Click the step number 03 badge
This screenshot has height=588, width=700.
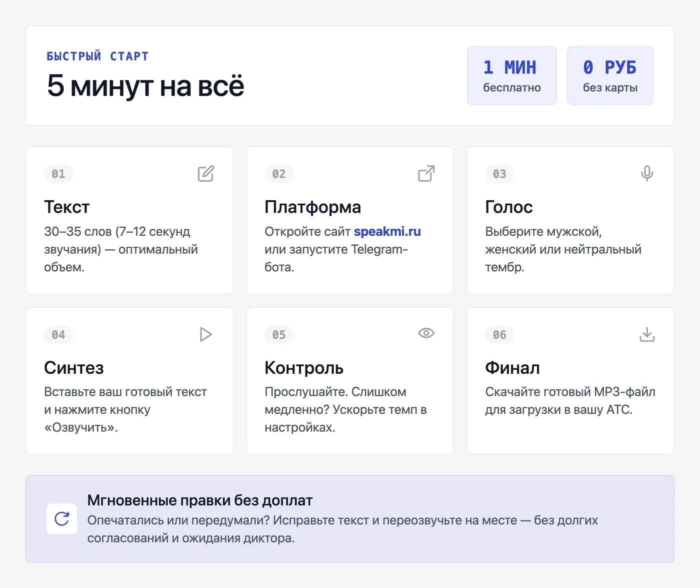tap(499, 174)
